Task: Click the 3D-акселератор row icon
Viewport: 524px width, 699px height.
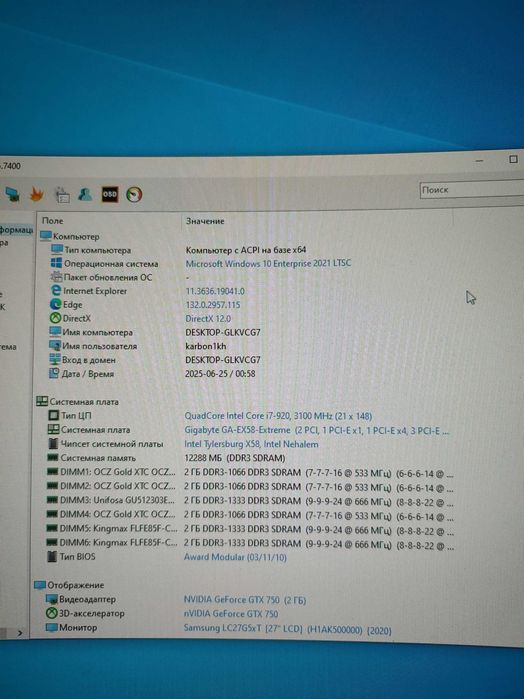Action: [x=52, y=613]
